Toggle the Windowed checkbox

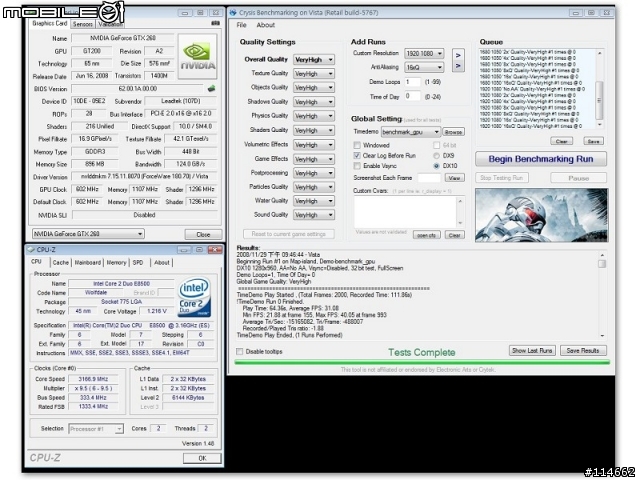[x=357, y=145]
